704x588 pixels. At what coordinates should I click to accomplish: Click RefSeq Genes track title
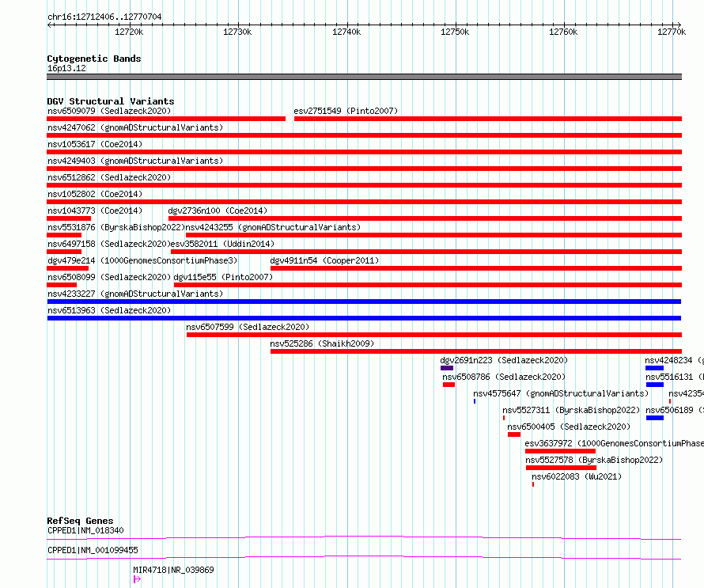(80, 521)
